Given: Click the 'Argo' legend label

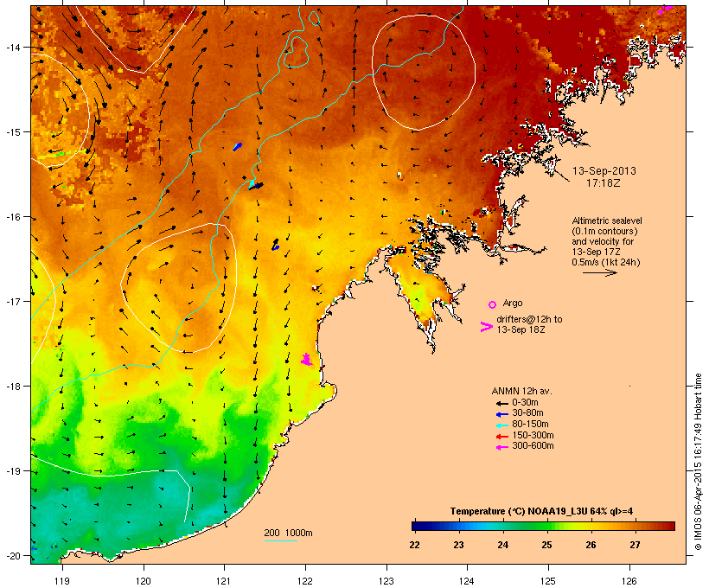Looking at the screenshot, I should [x=513, y=303].
